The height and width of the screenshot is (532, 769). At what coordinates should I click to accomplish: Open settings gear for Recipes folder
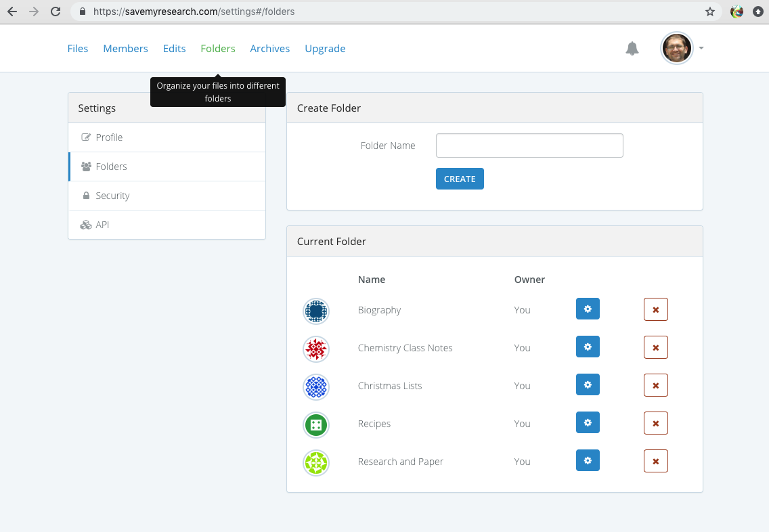(588, 422)
